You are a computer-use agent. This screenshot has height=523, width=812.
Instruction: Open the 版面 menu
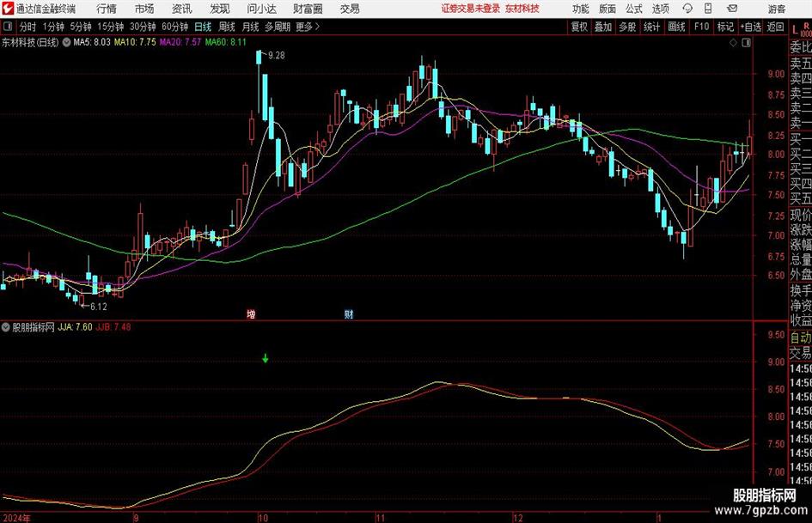(607, 9)
